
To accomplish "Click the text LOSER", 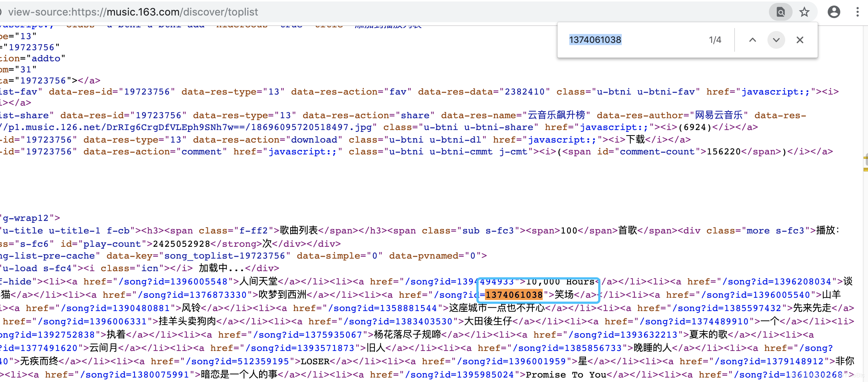I will (315, 362).
